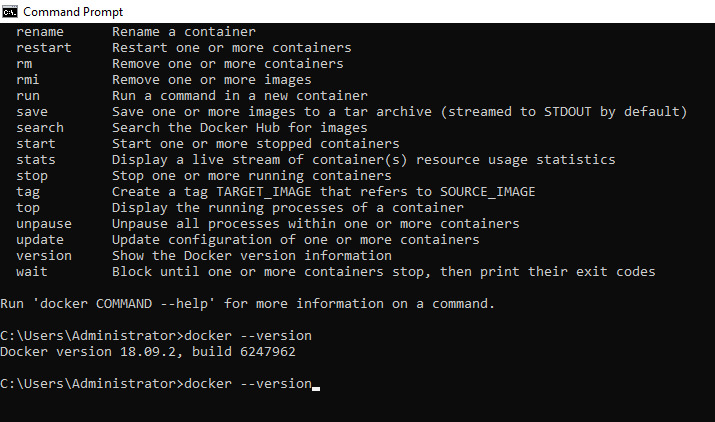
Task: Click the 'rmi' command entry
Action: coord(28,80)
